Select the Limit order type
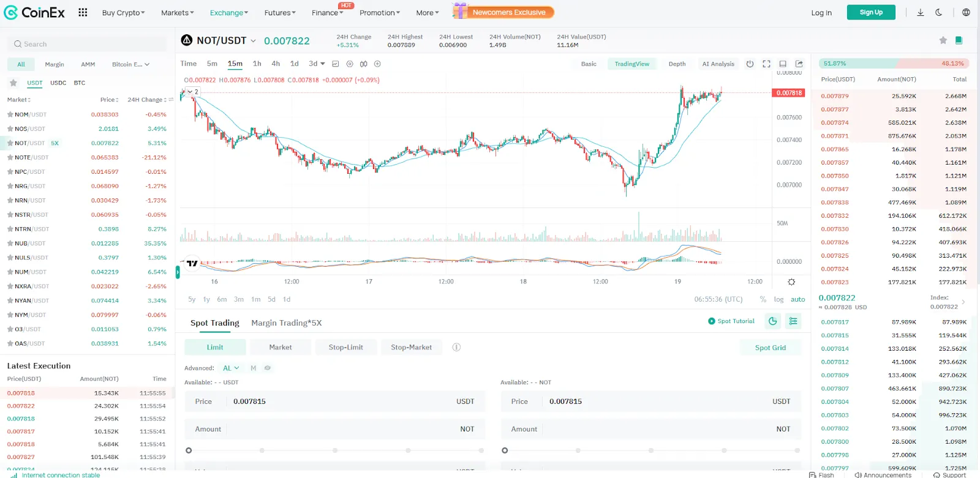980x478 pixels. tap(215, 347)
